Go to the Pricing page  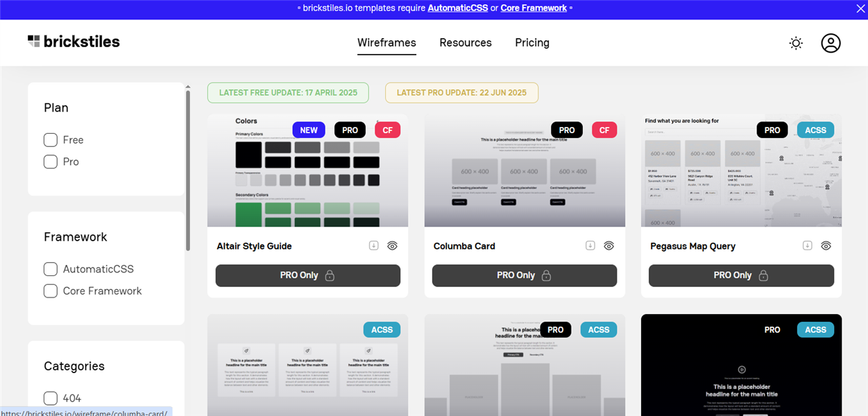point(532,43)
